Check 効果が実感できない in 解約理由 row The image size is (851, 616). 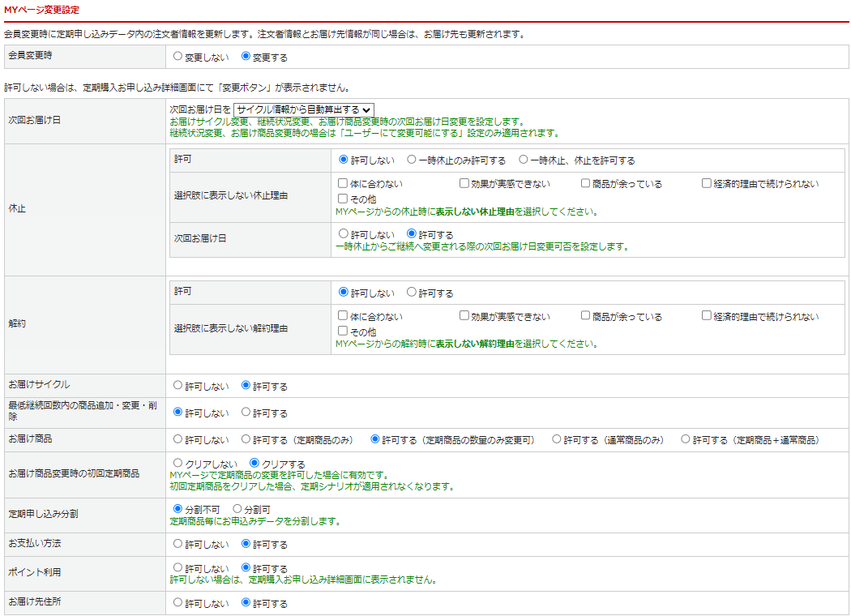point(464,316)
